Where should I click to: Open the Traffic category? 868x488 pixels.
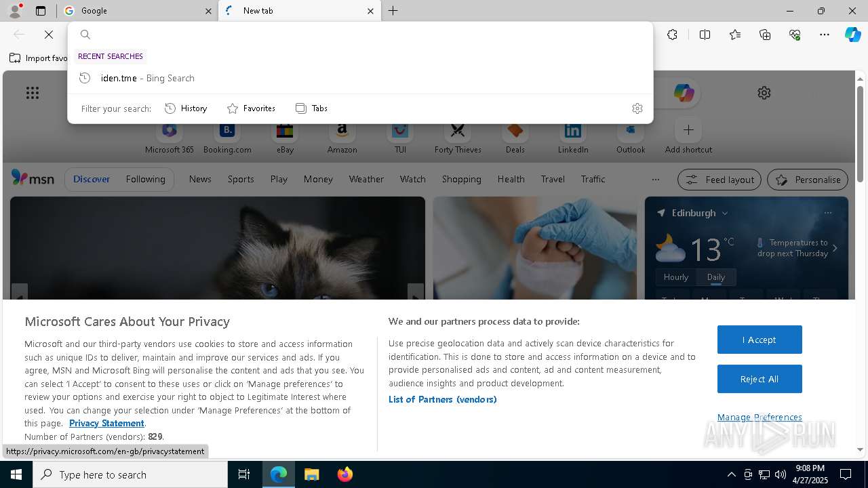pos(593,179)
